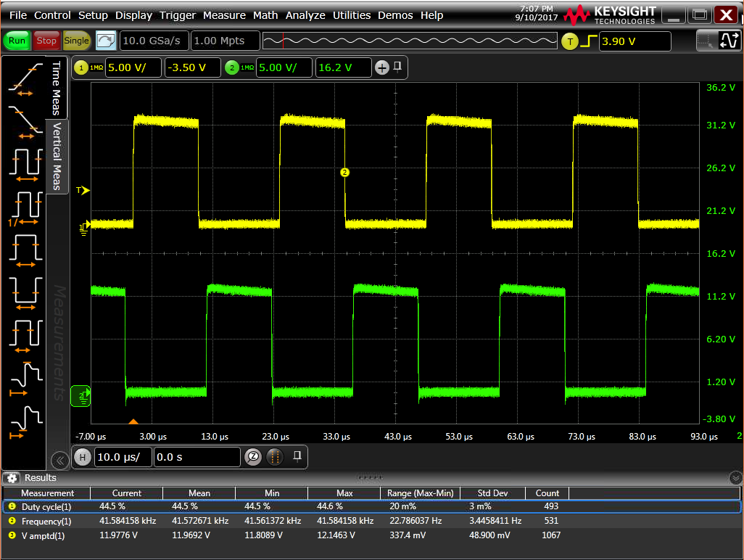Click the markers icon next to the zoom icon
The image size is (744, 560).
(275, 457)
